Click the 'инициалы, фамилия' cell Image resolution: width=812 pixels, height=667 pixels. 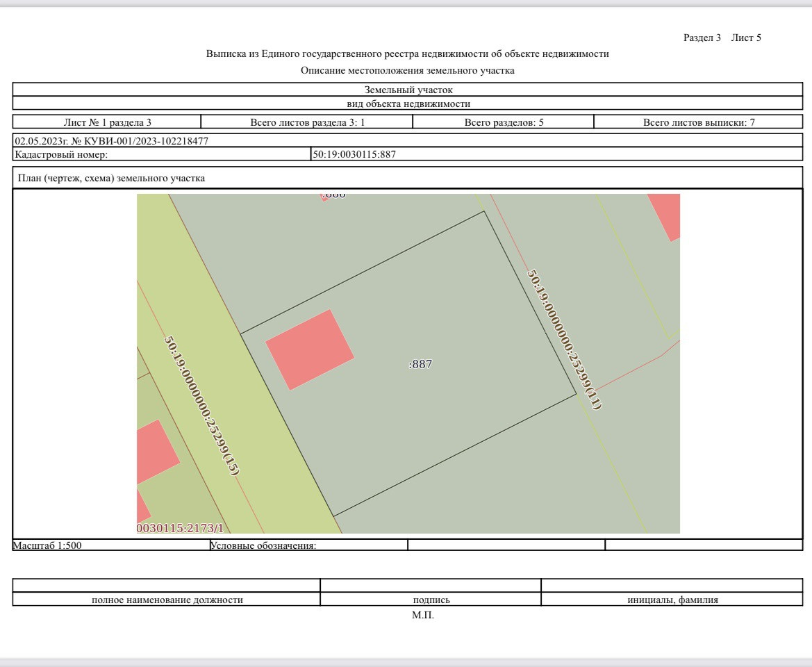pos(672,600)
